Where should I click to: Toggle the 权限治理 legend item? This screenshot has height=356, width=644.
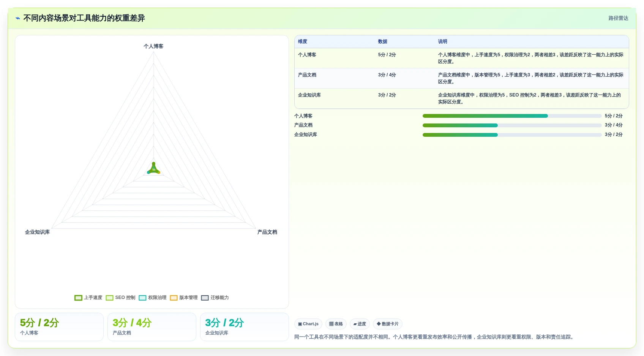click(153, 297)
